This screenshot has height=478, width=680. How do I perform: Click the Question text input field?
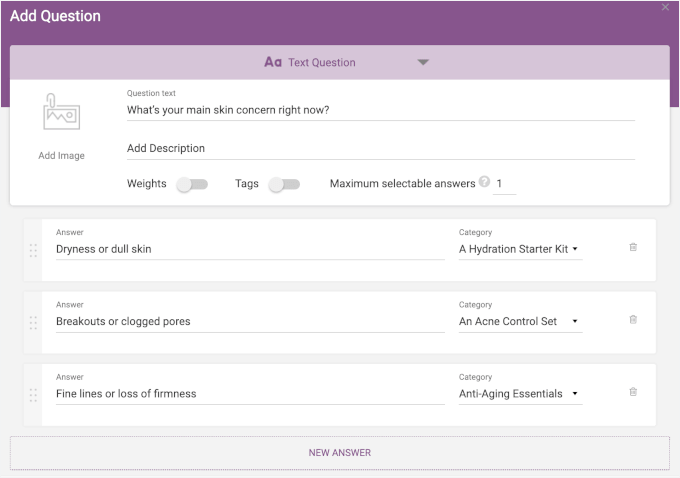pos(380,110)
